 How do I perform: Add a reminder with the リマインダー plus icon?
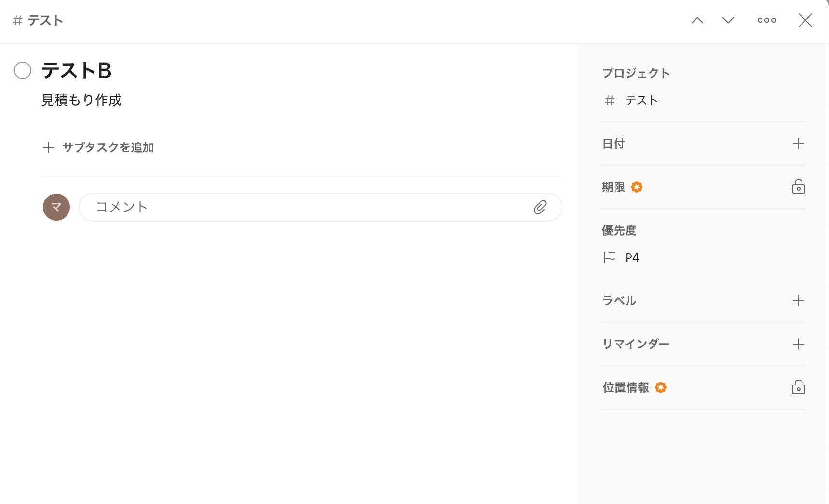798,344
